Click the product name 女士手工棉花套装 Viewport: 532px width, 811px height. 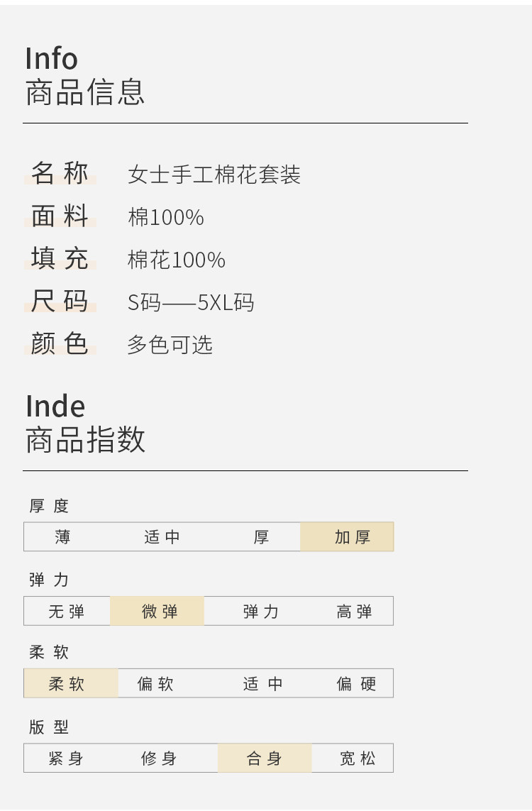pos(214,175)
